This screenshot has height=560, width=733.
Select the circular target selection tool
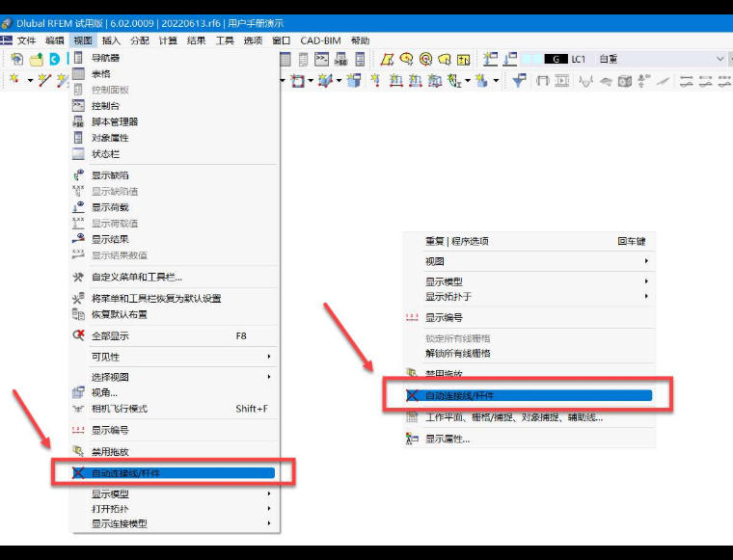425,60
